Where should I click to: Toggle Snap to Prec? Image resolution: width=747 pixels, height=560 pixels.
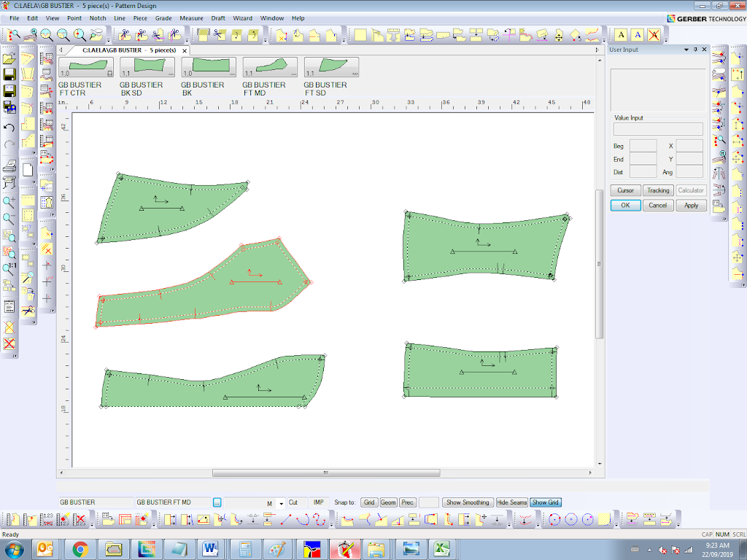coord(407,502)
